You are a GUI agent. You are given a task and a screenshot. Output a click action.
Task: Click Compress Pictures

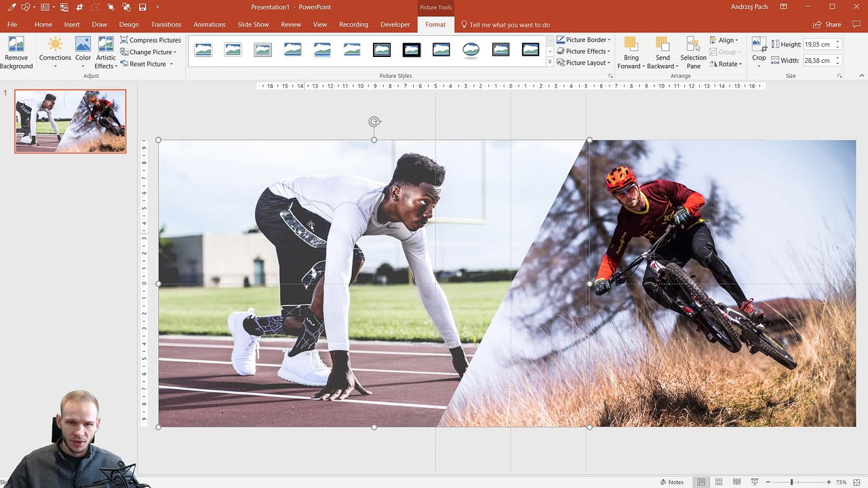[x=151, y=40]
